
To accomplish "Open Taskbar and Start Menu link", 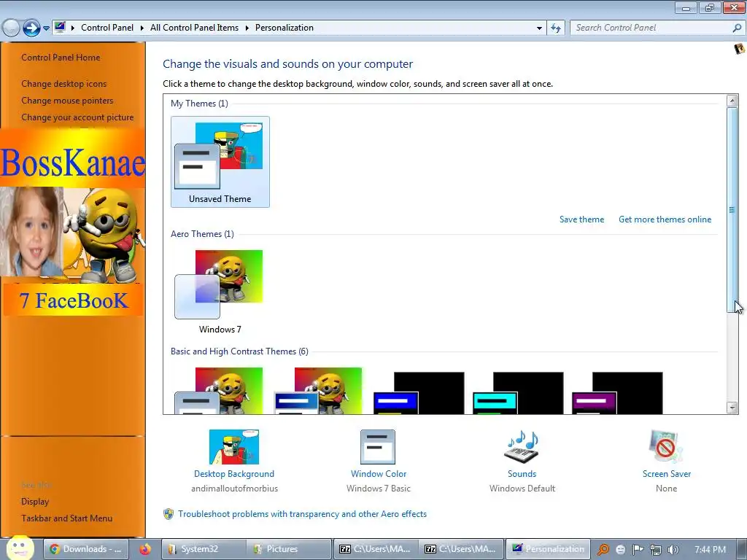I will [66, 518].
